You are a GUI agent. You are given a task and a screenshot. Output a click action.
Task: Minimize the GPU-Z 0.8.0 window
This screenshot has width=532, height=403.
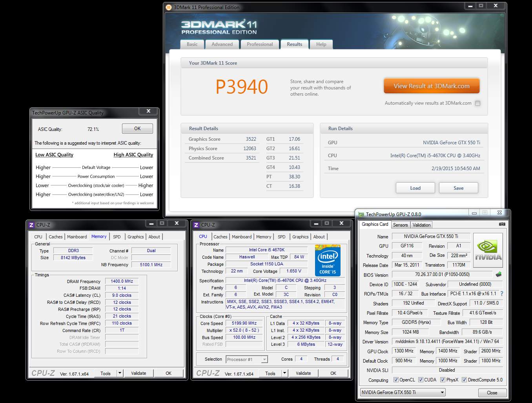tap(474, 213)
